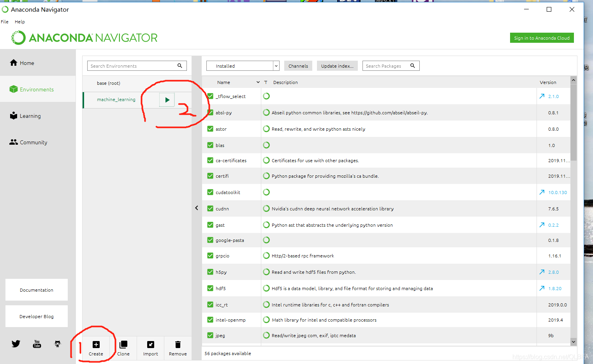Click the package type circle icon for jpeg
This screenshot has width=593, height=364.
coord(266,335)
